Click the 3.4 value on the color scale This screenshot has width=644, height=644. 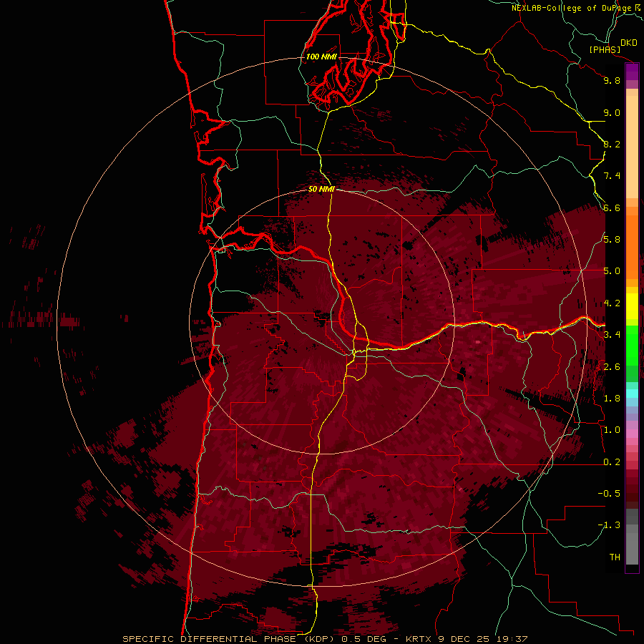(x=612, y=335)
